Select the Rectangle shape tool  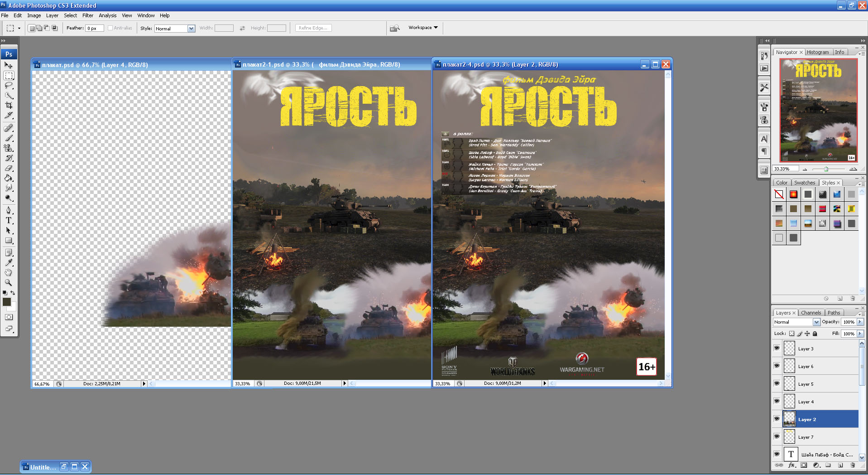[9, 240]
